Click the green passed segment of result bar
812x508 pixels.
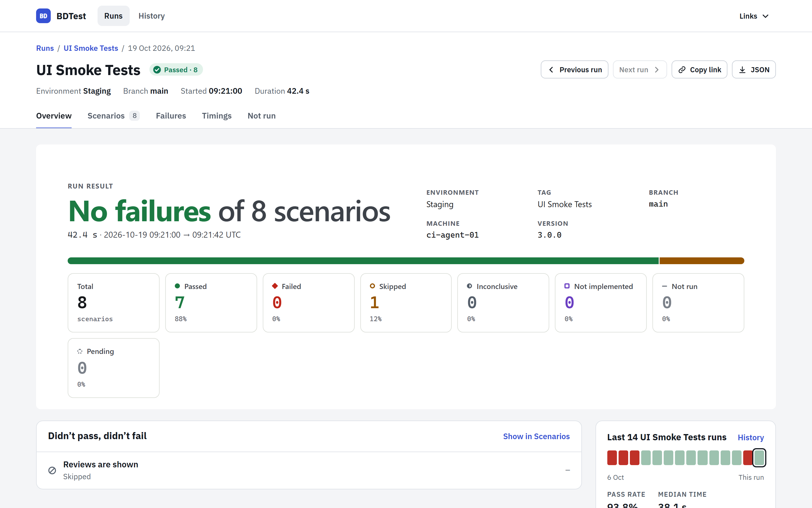363,261
